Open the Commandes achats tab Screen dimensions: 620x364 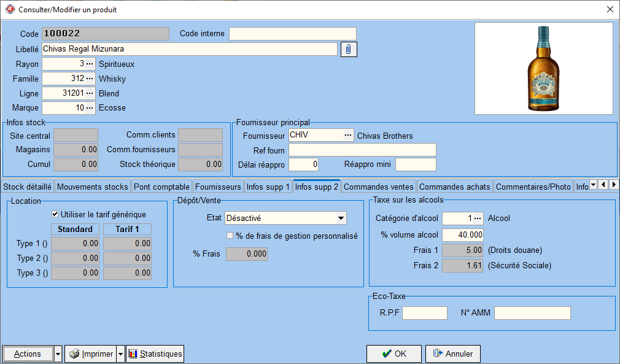click(454, 187)
